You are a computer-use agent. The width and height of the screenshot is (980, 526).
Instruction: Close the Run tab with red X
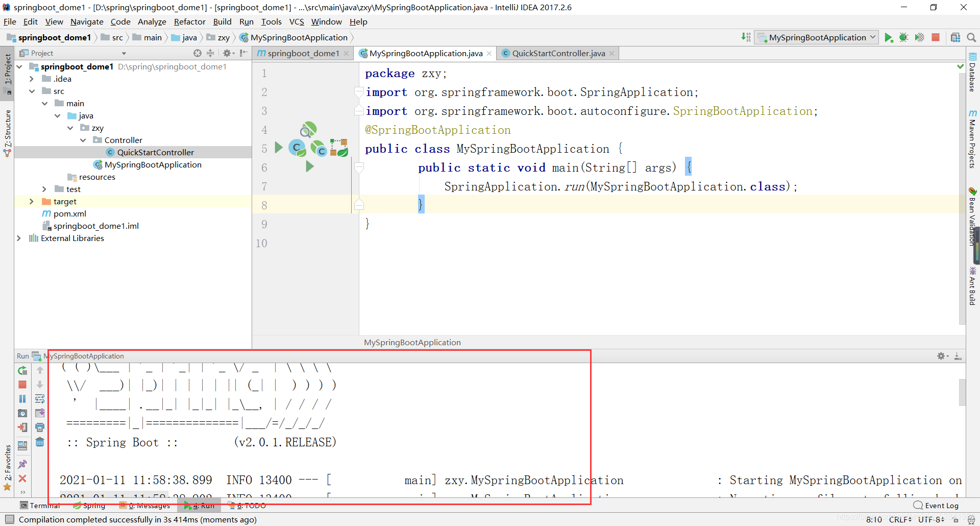coord(22,479)
